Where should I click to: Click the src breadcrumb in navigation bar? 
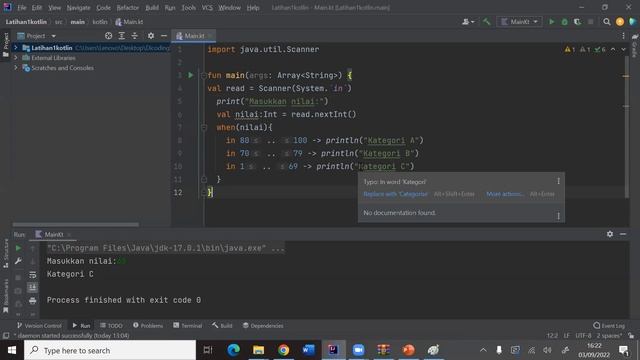click(x=59, y=22)
